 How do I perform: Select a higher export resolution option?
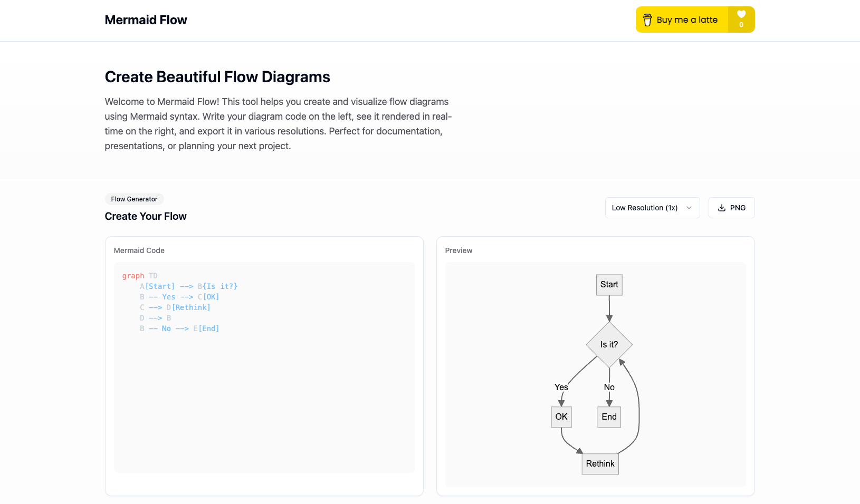652,208
